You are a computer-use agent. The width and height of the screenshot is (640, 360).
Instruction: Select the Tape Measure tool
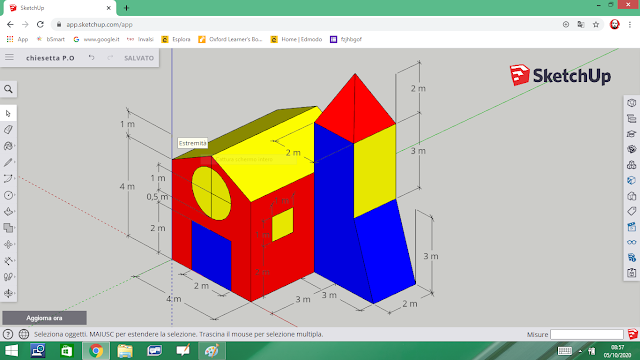tap(8, 260)
